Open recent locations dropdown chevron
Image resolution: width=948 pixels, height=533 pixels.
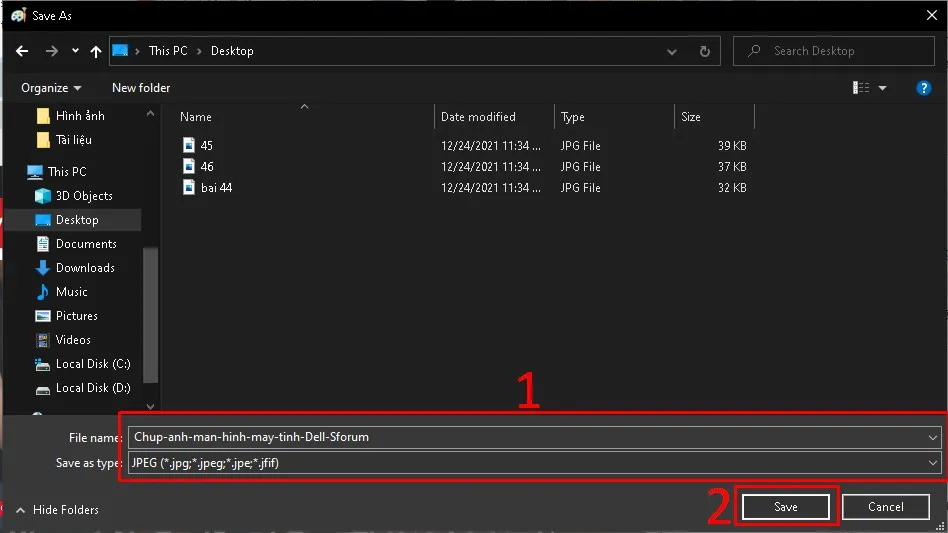tap(76, 51)
